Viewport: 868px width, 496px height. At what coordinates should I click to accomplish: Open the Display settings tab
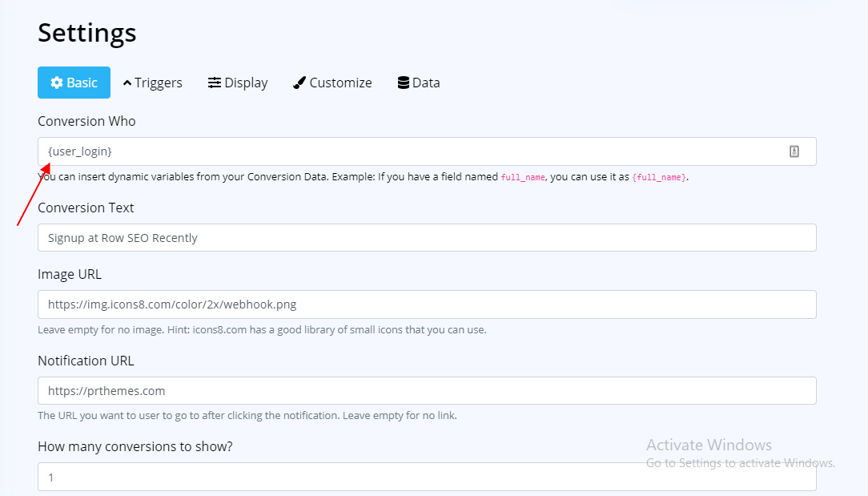(238, 83)
